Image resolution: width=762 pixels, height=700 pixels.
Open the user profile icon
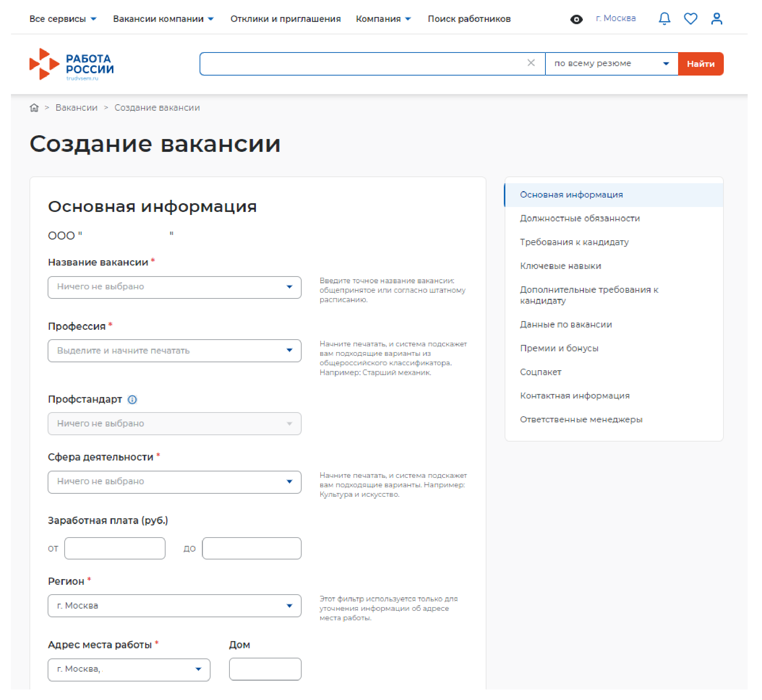717,19
